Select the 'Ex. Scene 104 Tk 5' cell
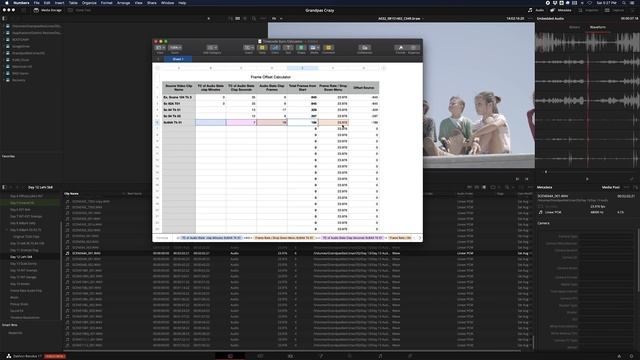Screen dimensions: 640x360 point(178,97)
